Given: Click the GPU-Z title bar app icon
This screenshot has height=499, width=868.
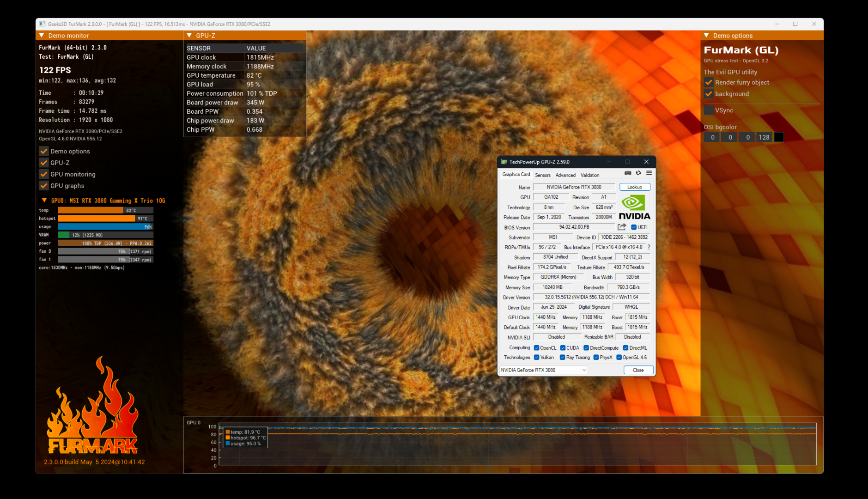Looking at the screenshot, I should click(504, 162).
